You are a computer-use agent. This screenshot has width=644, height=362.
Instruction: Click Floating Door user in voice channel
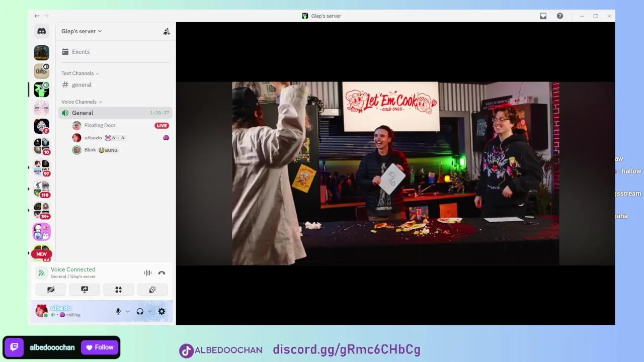(100, 125)
